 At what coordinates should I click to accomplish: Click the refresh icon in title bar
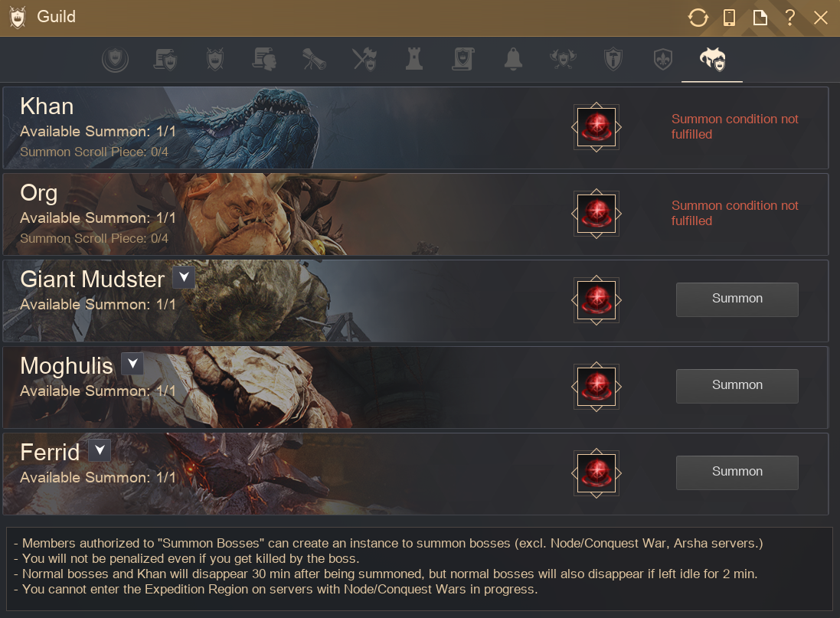click(x=698, y=18)
